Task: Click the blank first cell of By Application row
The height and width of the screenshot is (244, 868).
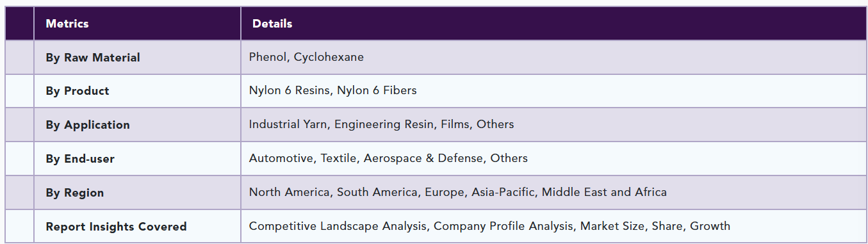Action: (19, 125)
